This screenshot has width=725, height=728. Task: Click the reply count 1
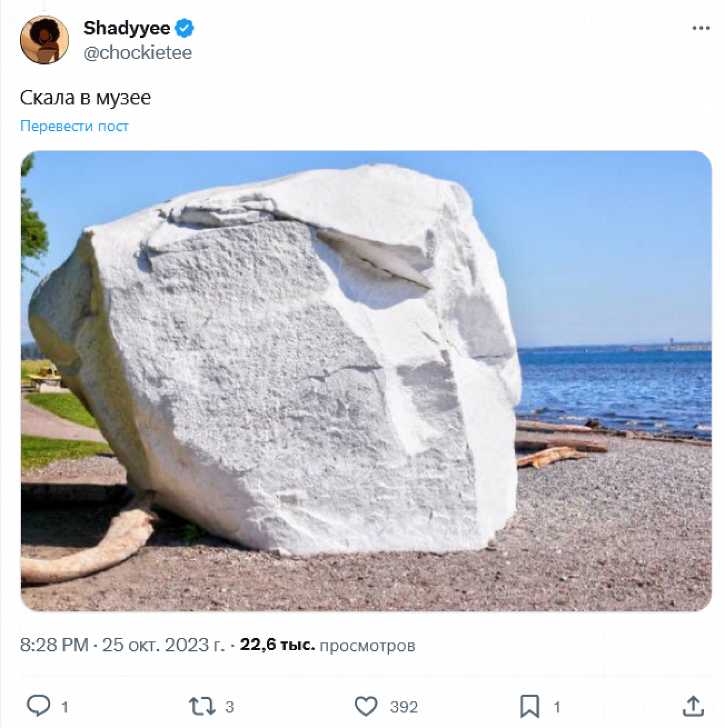(65, 707)
